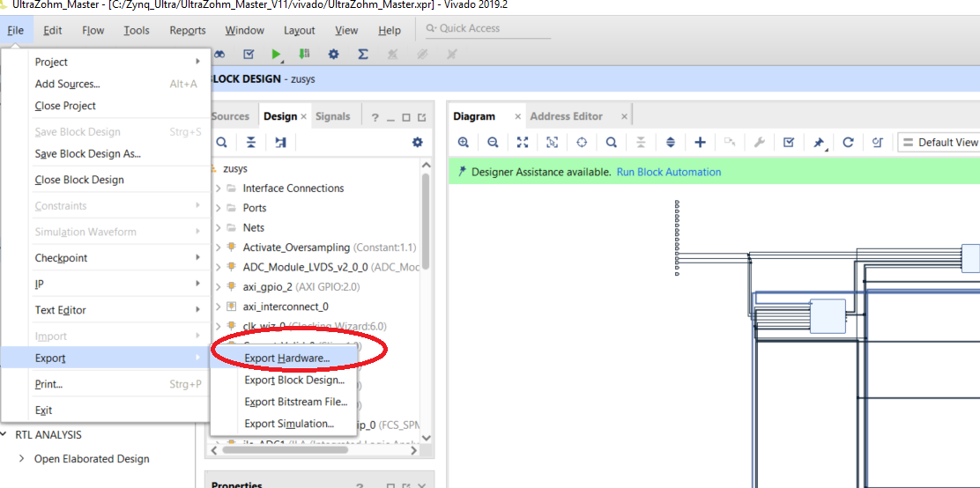Regenerate layout with the refresh icon
This screenshot has height=488, width=980.
point(848,142)
